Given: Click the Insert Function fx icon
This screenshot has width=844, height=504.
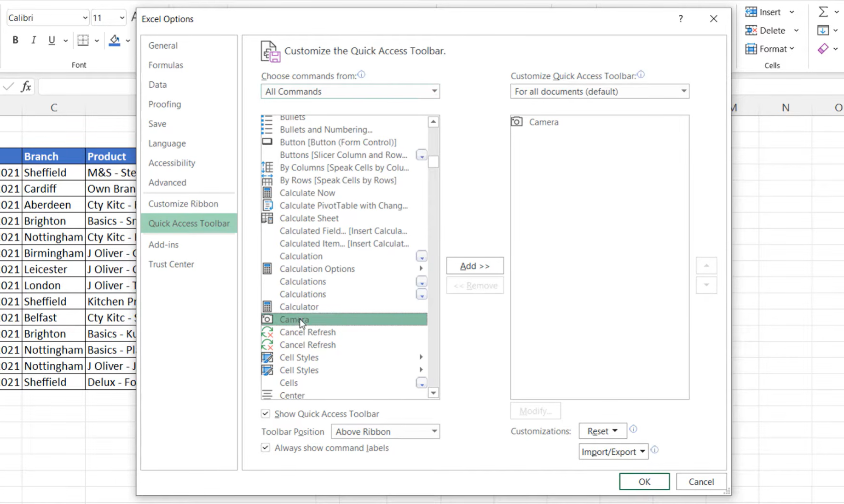Looking at the screenshot, I should point(26,86).
